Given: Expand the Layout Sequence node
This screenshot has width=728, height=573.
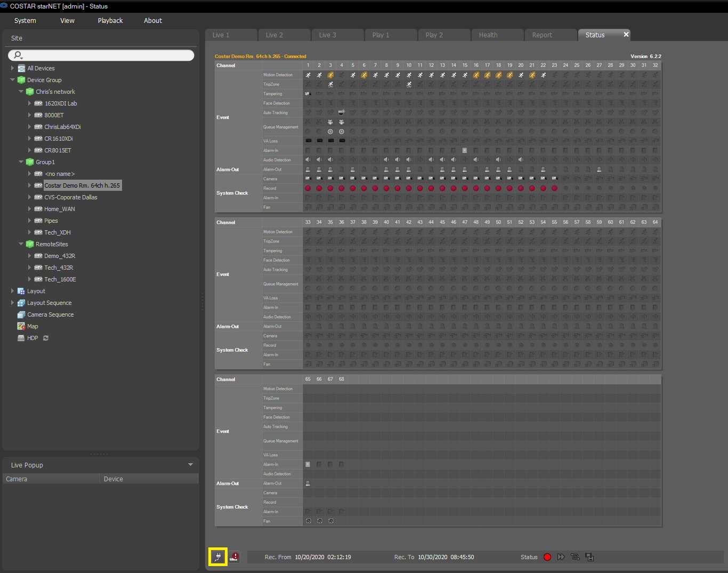Looking at the screenshot, I should click(x=13, y=303).
